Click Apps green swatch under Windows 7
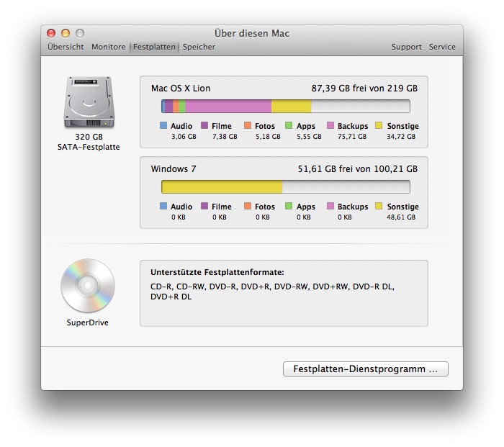 tap(289, 206)
